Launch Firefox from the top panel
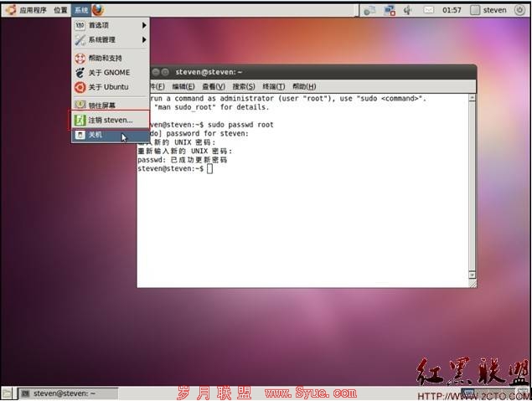The width and height of the screenshot is (532, 401). click(x=98, y=10)
